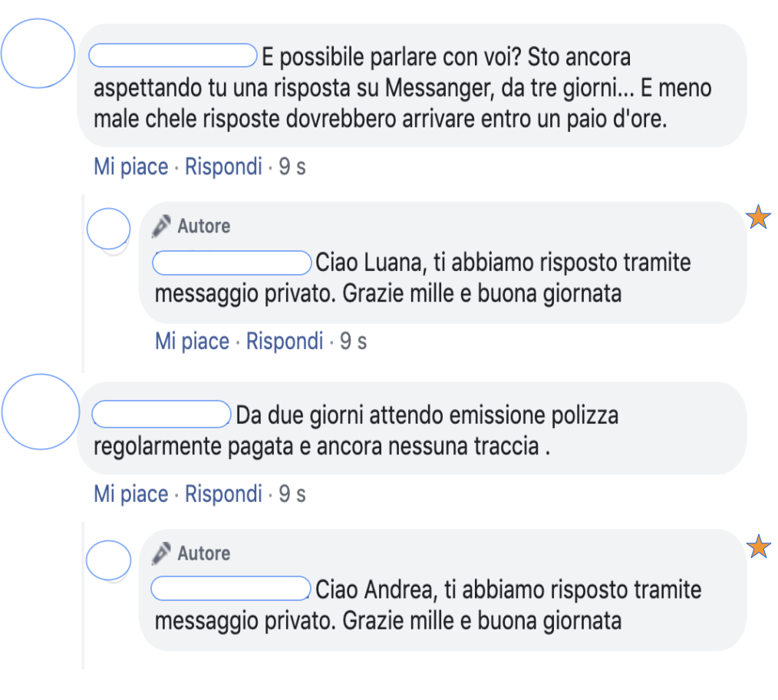Click the orange star beside the Ciao Andrea reply
The image size is (778, 700).
(x=759, y=547)
